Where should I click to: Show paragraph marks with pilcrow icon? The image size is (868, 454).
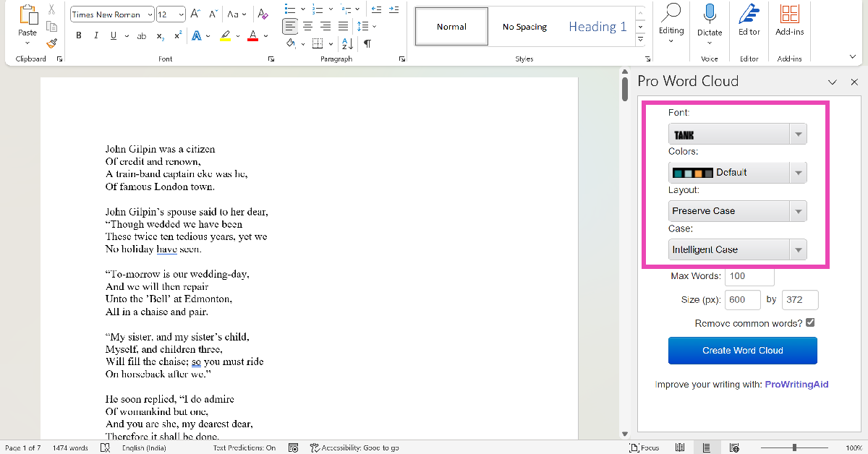coord(367,44)
